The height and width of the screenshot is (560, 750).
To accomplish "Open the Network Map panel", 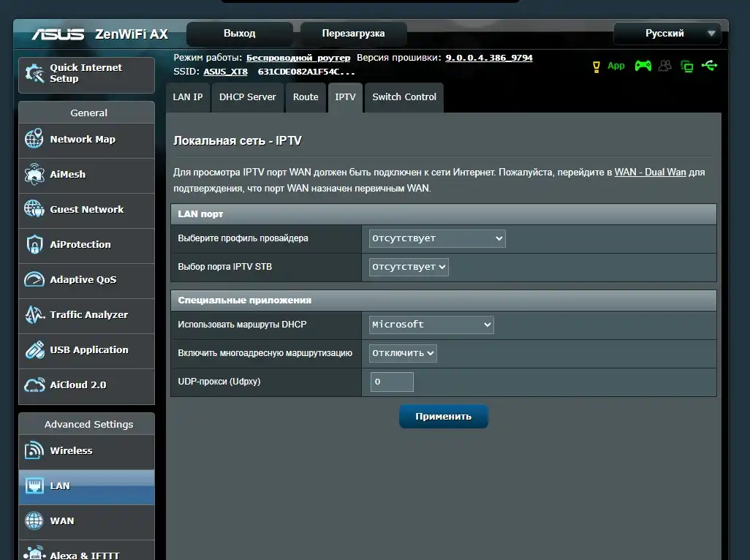I will [x=86, y=140].
